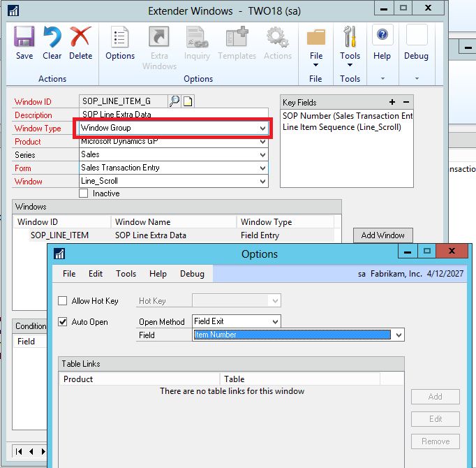This screenshot has height=468, width=476.
Task: Open Help menu in Options window
Action: click(x=158, y=274)
